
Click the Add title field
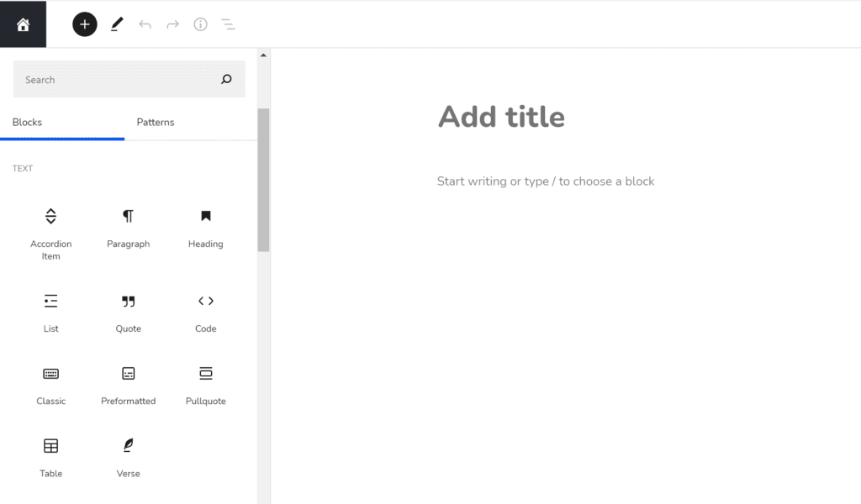tap(501, 117)
